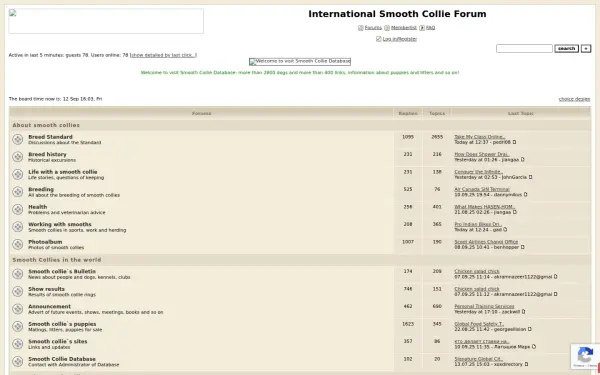The image size is (600, 375).
Task: Click the Announcement forum status icon
Action: pos(18,309)
